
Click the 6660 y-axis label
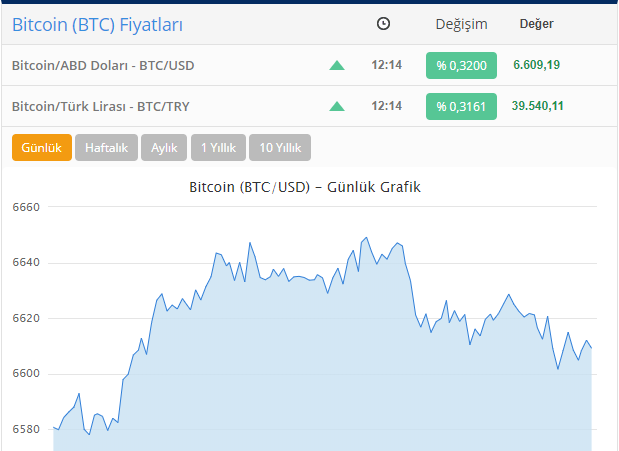click(x=26, y=207)
